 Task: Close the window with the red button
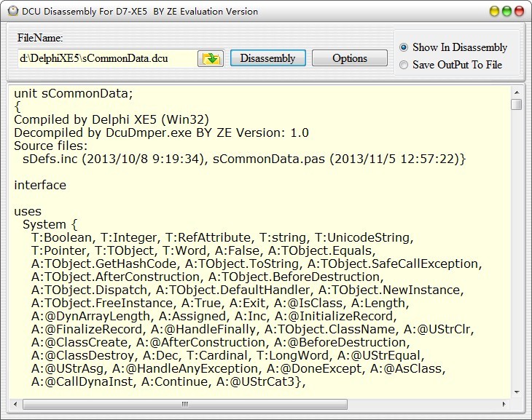518,11
